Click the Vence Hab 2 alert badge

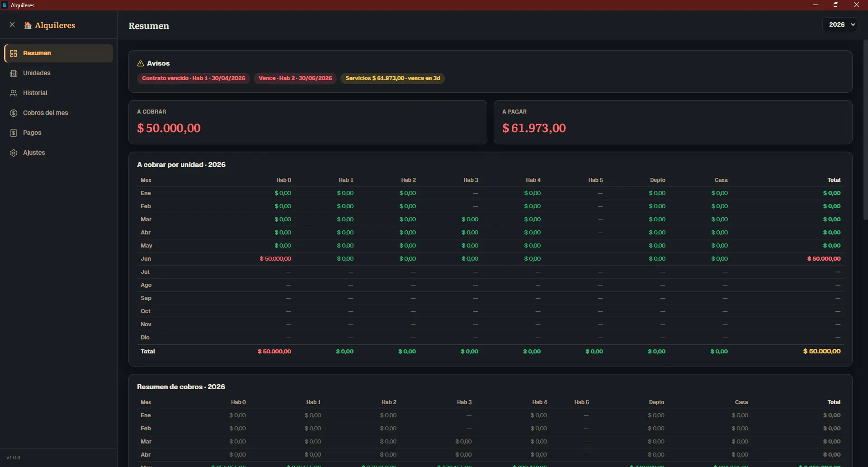(x=295, y=78)
